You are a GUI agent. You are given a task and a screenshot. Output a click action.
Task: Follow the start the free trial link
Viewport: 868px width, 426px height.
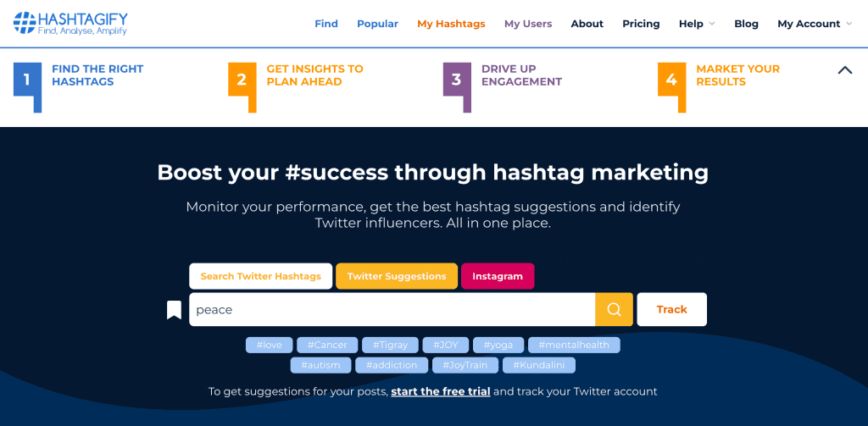(441, 391)
